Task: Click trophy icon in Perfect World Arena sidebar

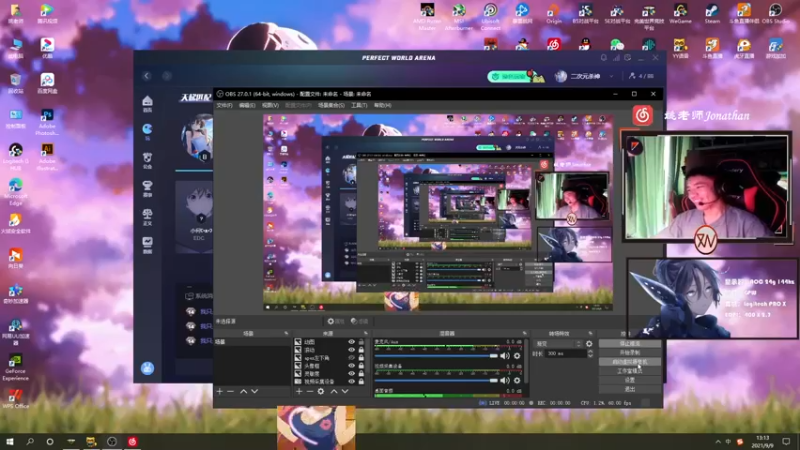Action: click(x=147, y=189)
